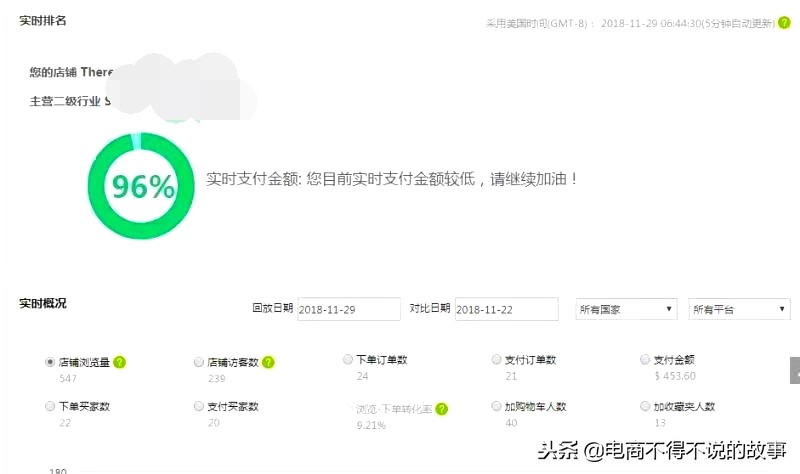Click the value 24 under 下单订单数
The height and width of the screenshot is (474, 800).
click(362, 376)
